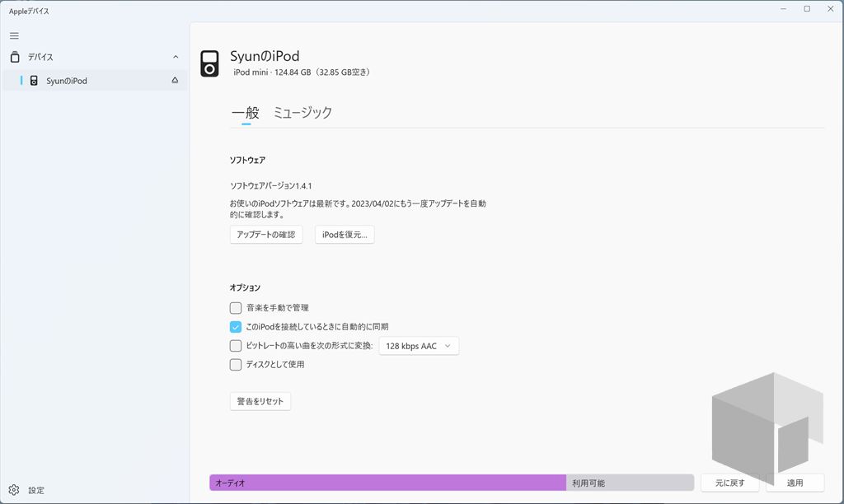Click アップデートの確認 button
Screen dimensions: 844x504
(266, 235)
